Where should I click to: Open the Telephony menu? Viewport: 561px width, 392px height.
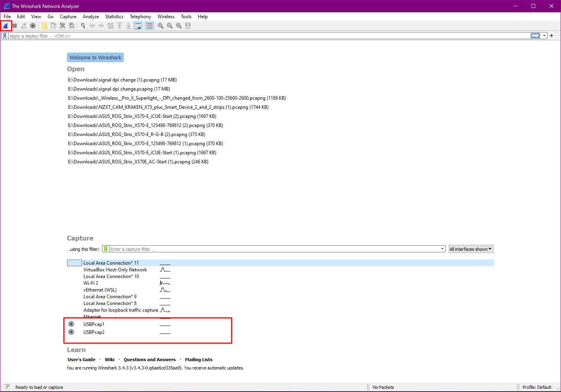pyautogui.click(x=140, y=17)
